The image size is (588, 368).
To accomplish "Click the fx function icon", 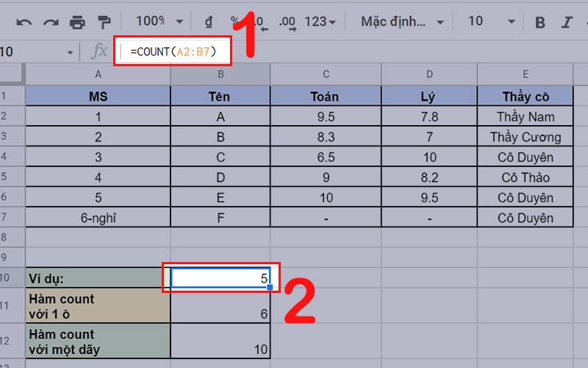I will [99, 51].
